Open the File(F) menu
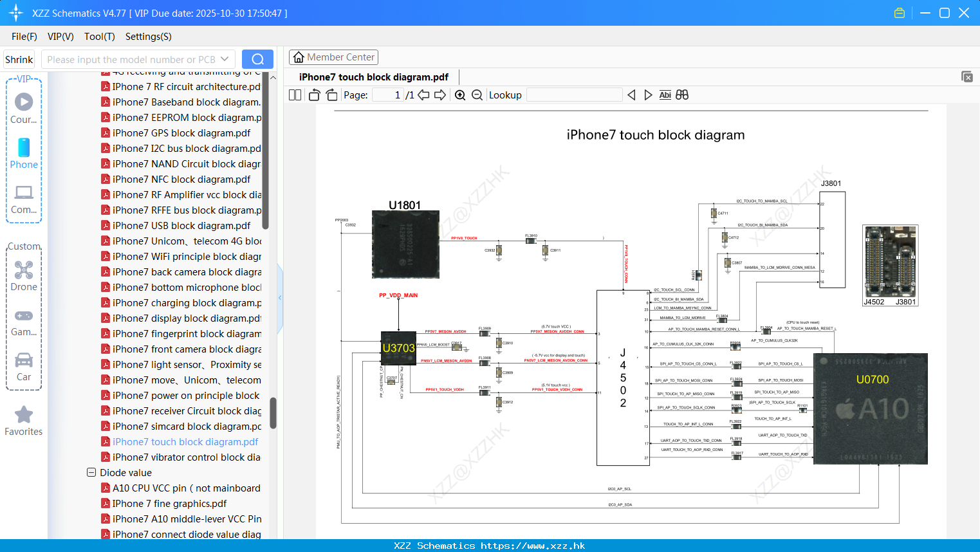Image resolution: width=980 pixels, height=552 pixels. pos(24,37)
